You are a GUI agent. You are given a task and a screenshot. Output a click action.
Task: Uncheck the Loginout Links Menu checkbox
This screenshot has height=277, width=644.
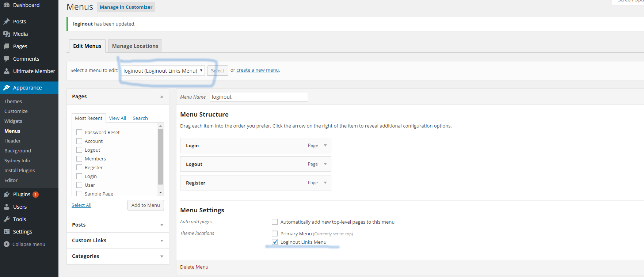(275, 242)
